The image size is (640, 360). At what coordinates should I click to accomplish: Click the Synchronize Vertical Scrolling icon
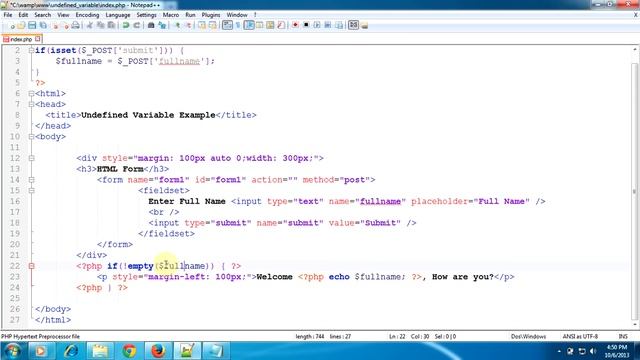point(202,25)
